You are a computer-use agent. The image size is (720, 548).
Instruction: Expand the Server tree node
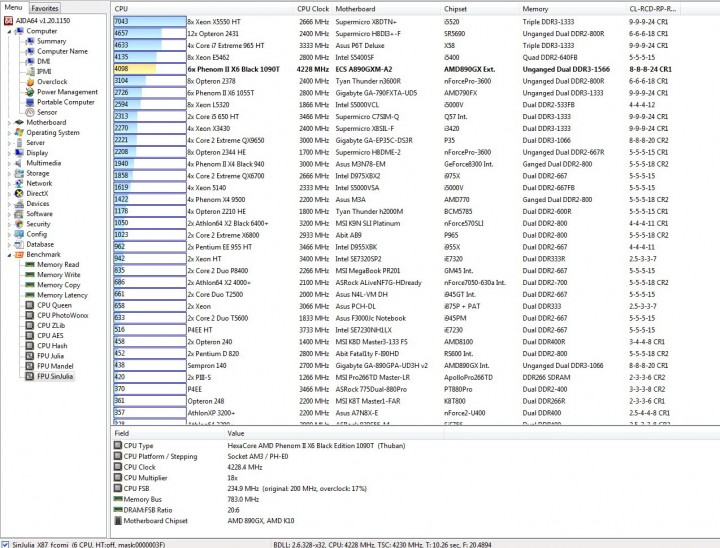(x=10, y=143)
